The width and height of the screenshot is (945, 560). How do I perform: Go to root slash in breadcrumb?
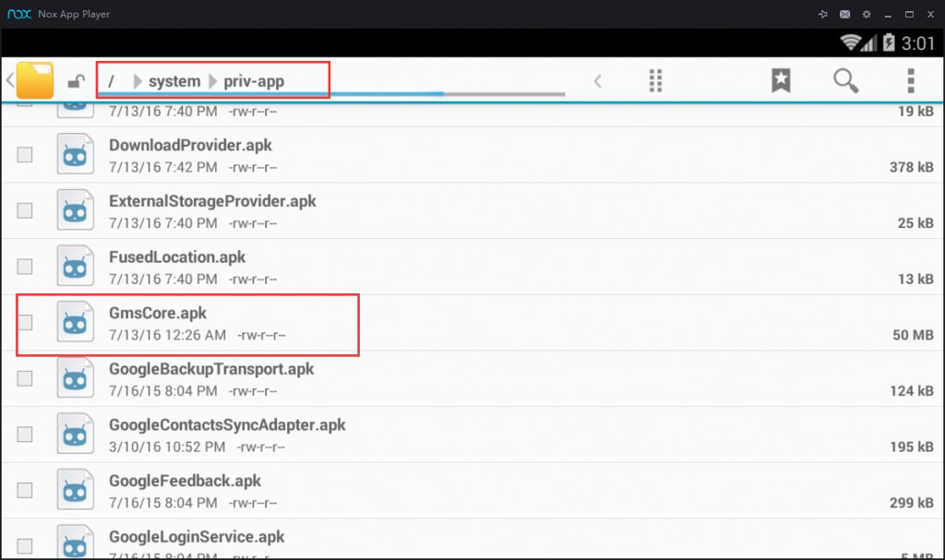111,81
